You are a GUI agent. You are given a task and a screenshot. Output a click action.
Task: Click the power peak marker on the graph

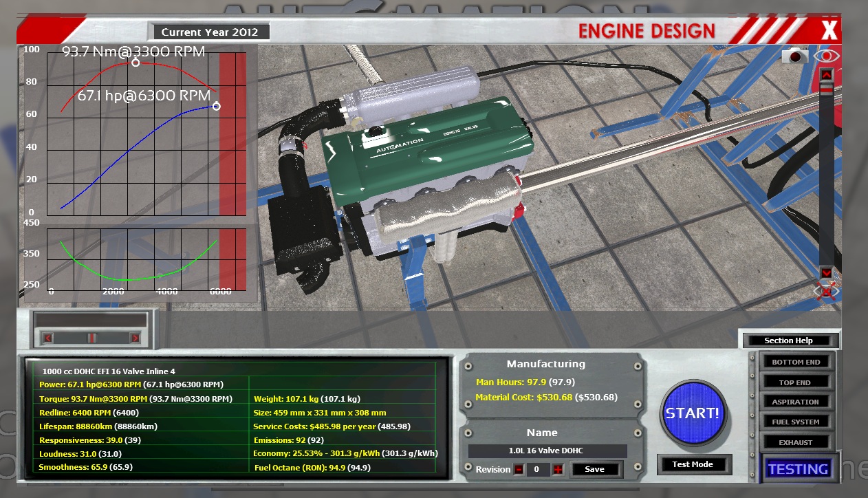click(216, 106)
